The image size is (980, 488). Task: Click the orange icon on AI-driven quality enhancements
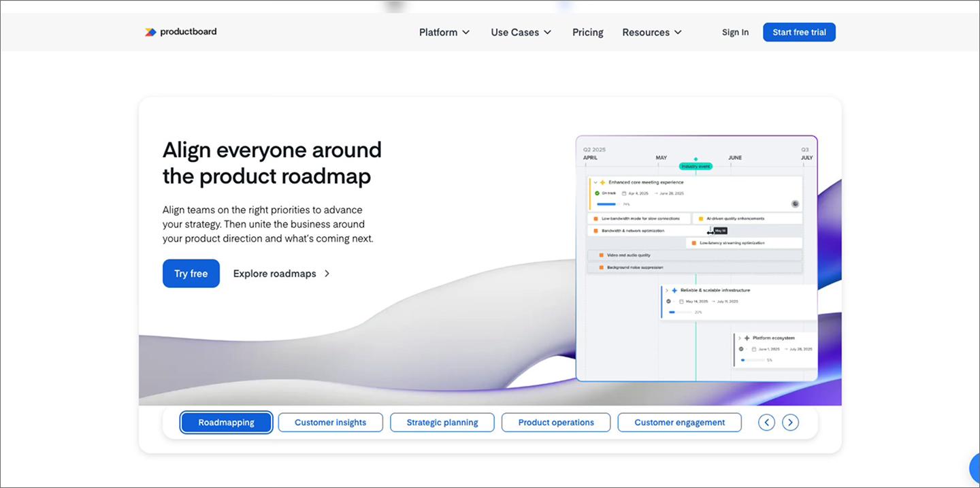click(x=701, y=218)
